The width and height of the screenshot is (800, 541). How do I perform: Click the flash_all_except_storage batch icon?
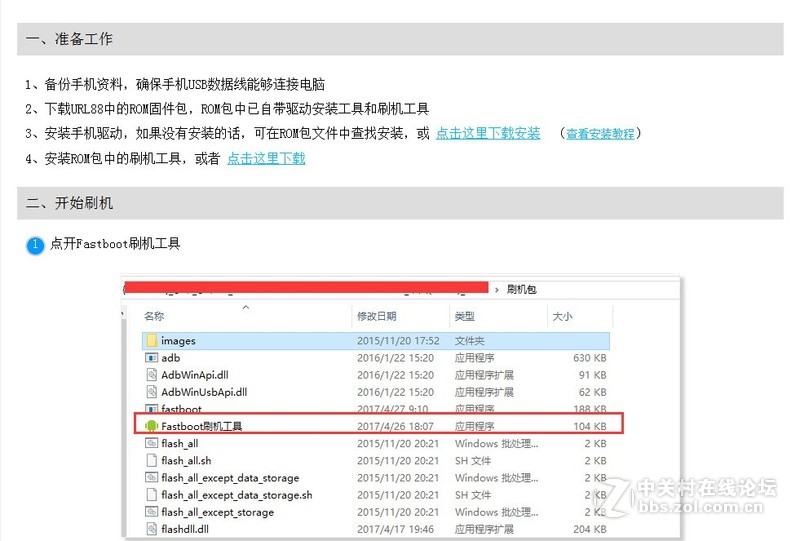point(152,512)
